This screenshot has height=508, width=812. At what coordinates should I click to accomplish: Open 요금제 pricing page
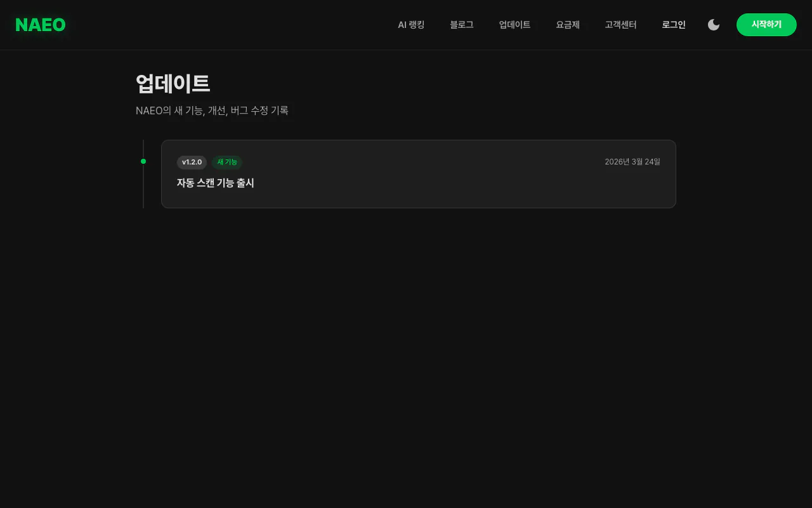[568, 25]
